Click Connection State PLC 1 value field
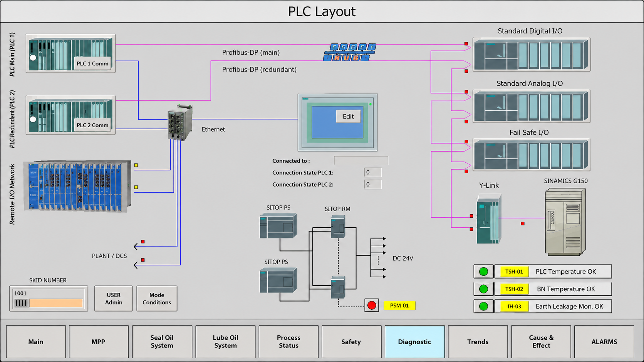This screenshot has height=362, width=644. (372, 172)
